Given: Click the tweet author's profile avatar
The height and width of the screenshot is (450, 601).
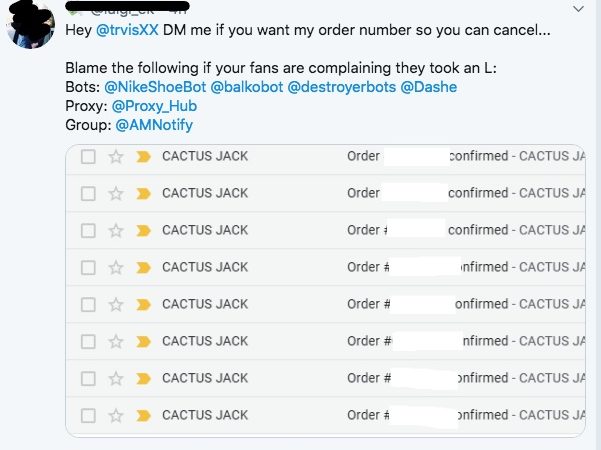Looking at the screenshot, I should point(30,25).
